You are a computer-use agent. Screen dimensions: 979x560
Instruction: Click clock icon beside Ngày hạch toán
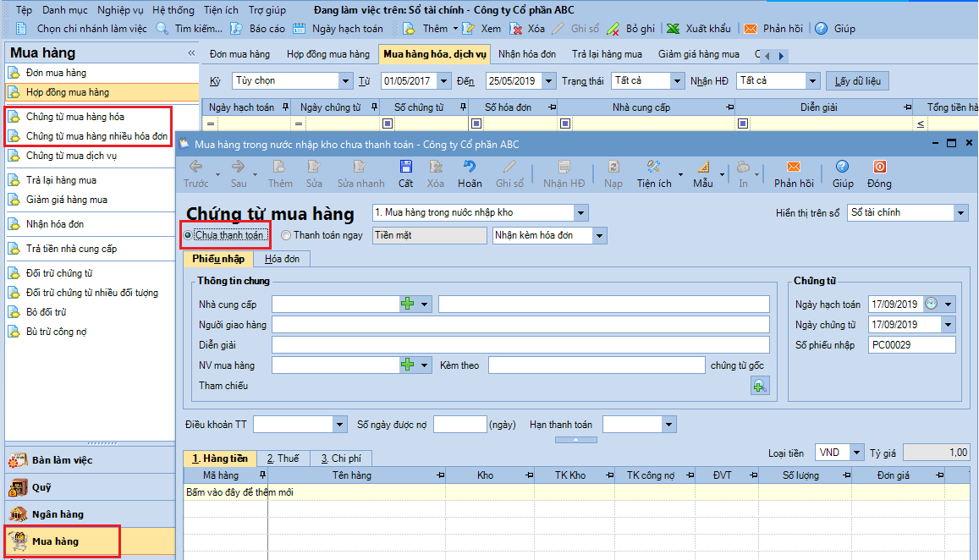931,304
